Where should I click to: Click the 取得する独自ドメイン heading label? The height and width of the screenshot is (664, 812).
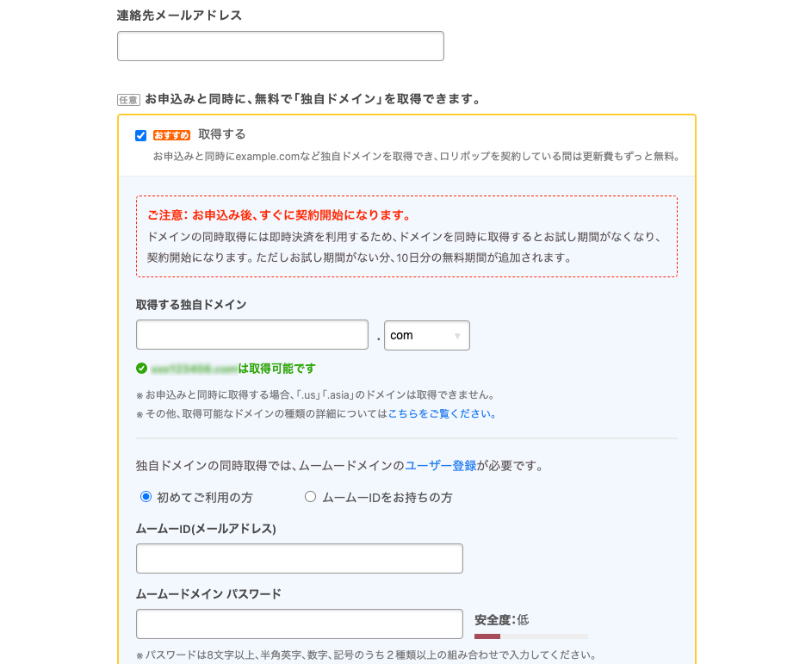191,305
